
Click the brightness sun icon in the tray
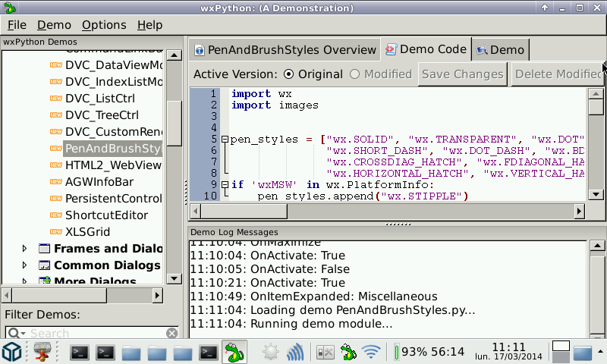click(270, 352)
